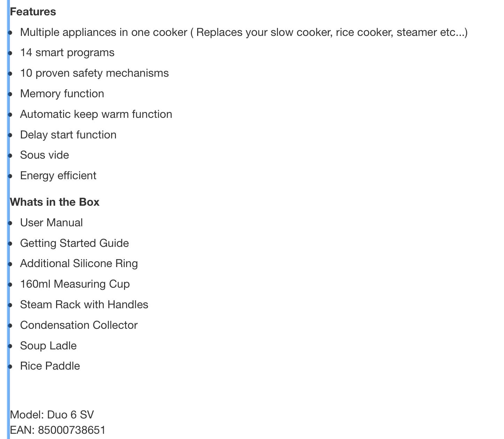Click the Sous vide list item
The height and width of the screenshot is (439, 504).
click(x=45, y=155)
